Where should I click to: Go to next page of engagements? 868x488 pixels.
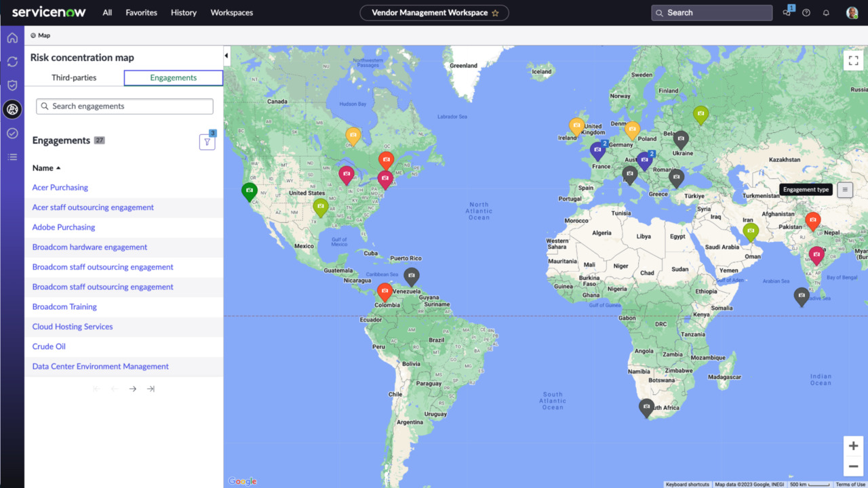coord(132,388)
